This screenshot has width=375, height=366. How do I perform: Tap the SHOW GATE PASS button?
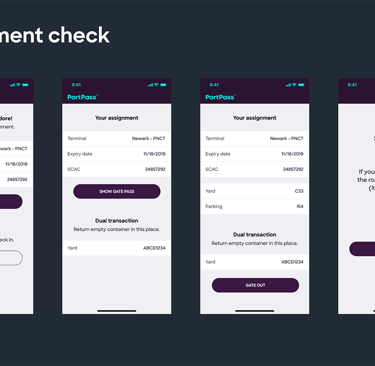(x=117, y=191)
